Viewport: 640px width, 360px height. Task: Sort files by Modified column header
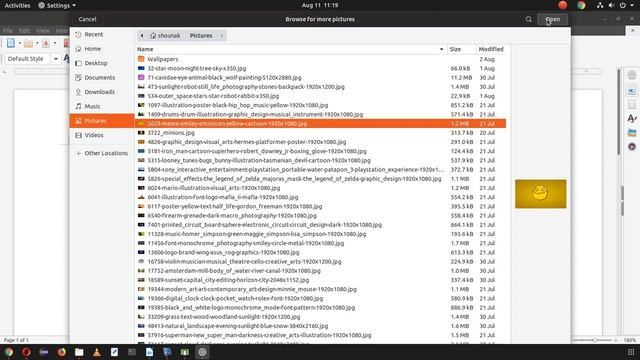(x=491, y=49)
